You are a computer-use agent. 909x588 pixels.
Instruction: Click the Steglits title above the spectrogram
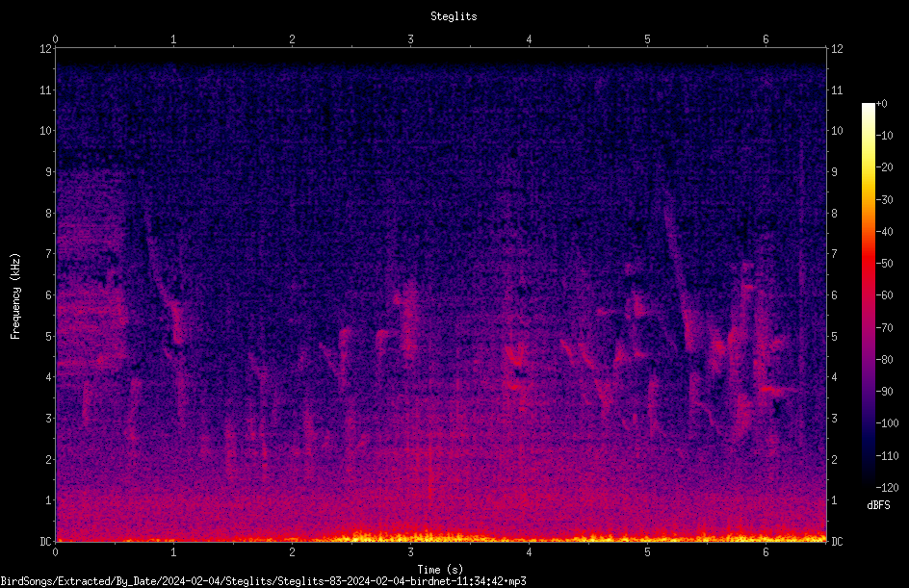(454, 16)
